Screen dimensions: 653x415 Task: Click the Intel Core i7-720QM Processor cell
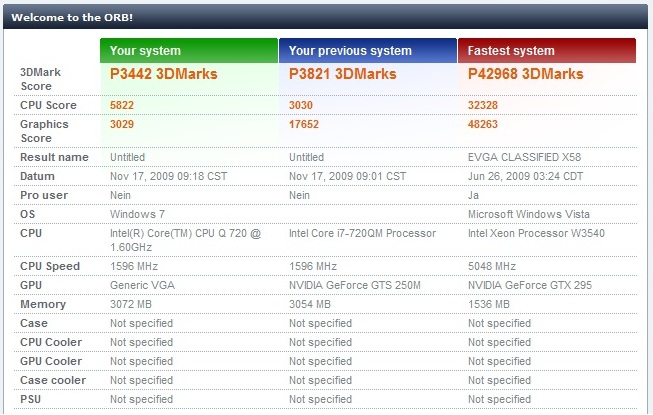(362, 233)
